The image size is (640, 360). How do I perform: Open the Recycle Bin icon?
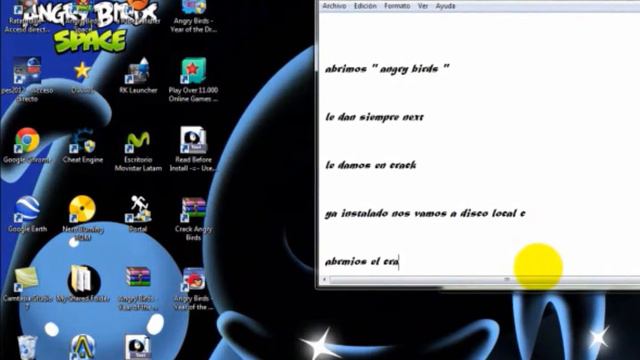click(27, 347)
